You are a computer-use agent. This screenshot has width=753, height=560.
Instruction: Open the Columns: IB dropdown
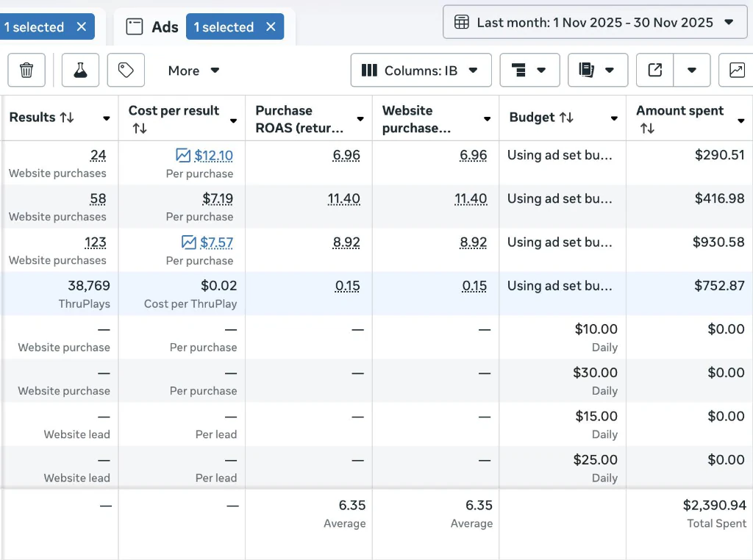421,70
